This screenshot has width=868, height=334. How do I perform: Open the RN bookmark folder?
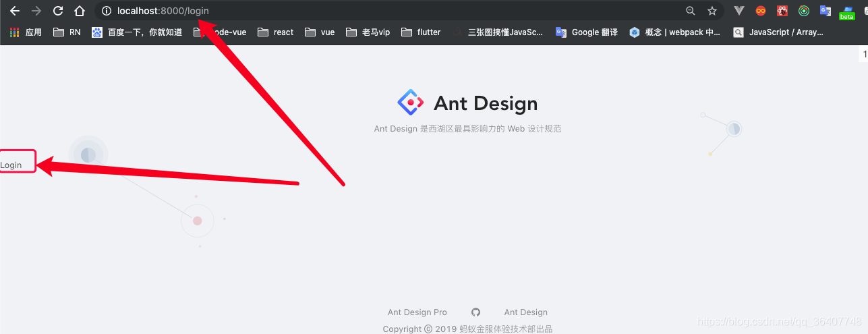click(x=67, y=32)
